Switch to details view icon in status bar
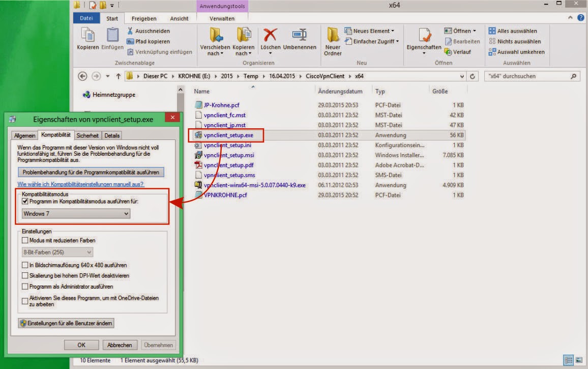 tap(569, 360)
